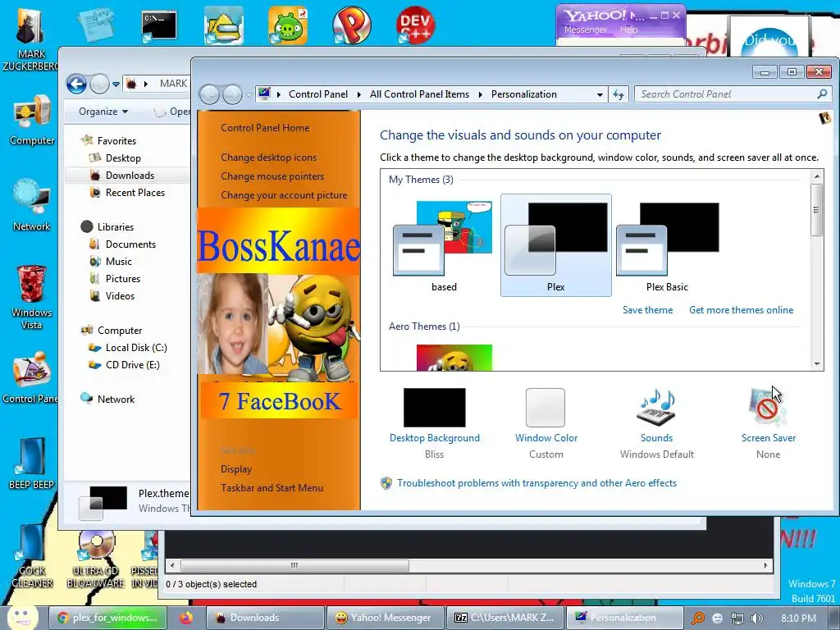Viewport: 840px width, 630px height.
Task: Select the Plex Basic theme thumbnail
Action: [667, 245]
